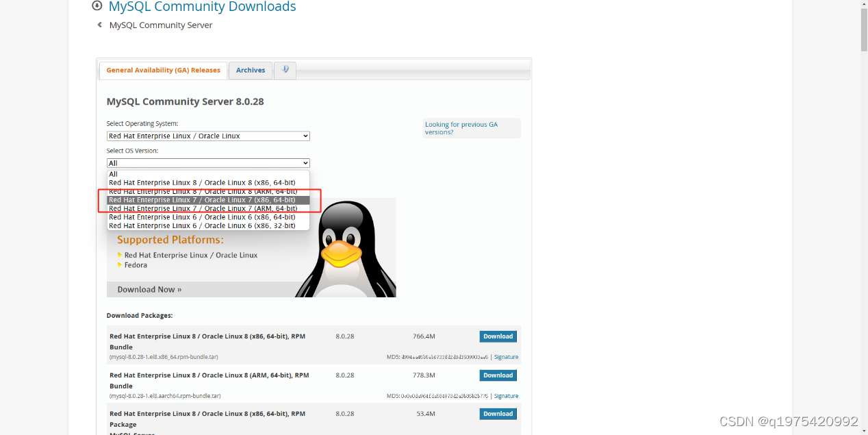Click the Fedora supported platform text
The image size is (868, 435).
136,265
